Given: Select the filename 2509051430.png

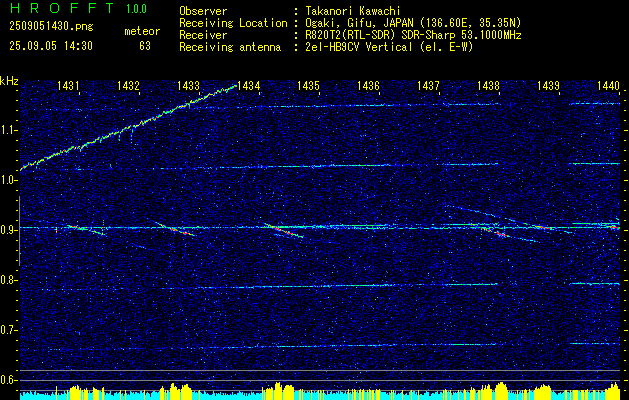Looking at the screenshot, I should coord(51,27).
